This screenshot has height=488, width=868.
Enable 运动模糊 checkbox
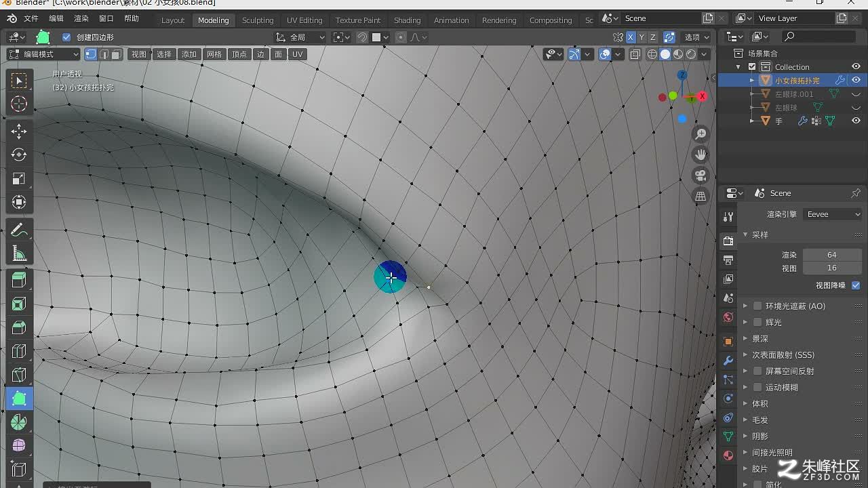pos(758,388)
